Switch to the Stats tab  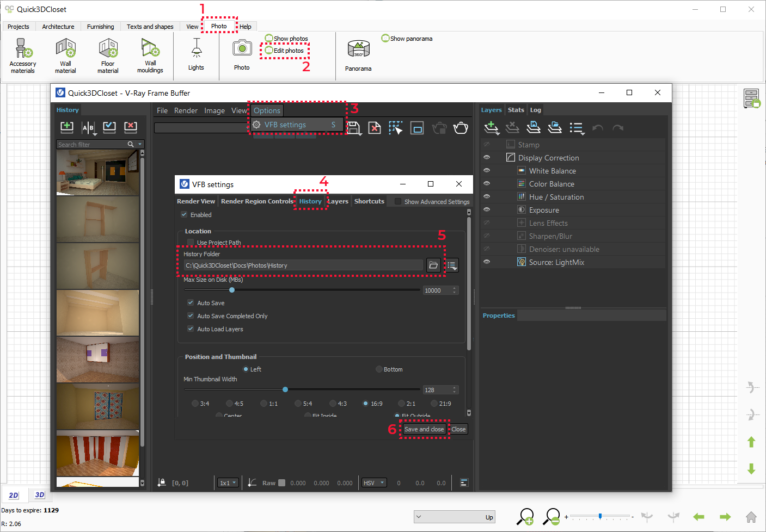coord(516,110)
